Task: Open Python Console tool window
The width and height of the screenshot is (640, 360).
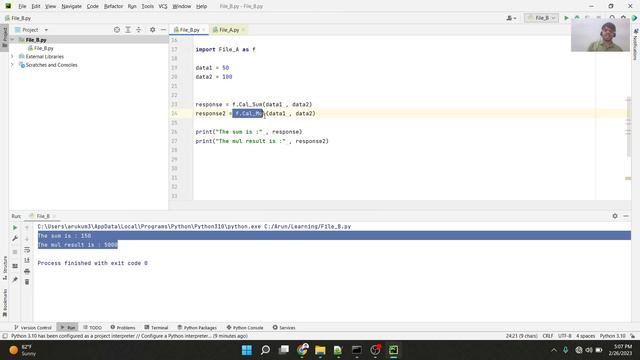Action: pyautogui.click(x=245, y=327)
